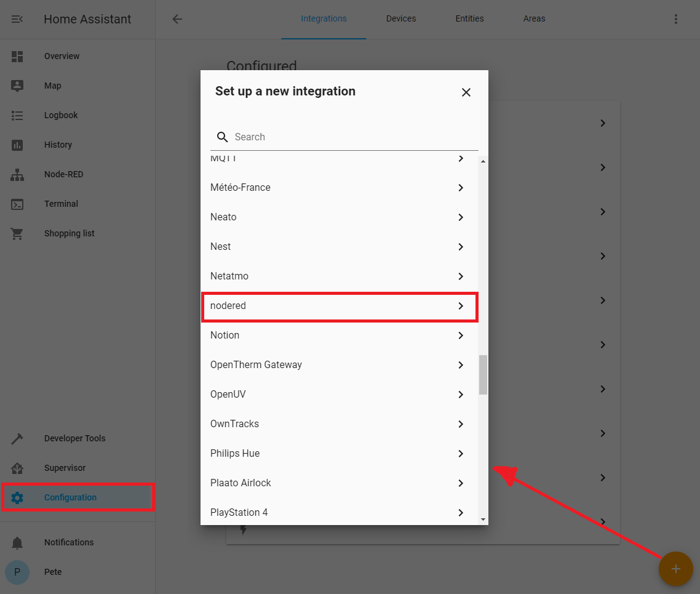
Task: Select the Nest integration
Action: click(340, 247)
